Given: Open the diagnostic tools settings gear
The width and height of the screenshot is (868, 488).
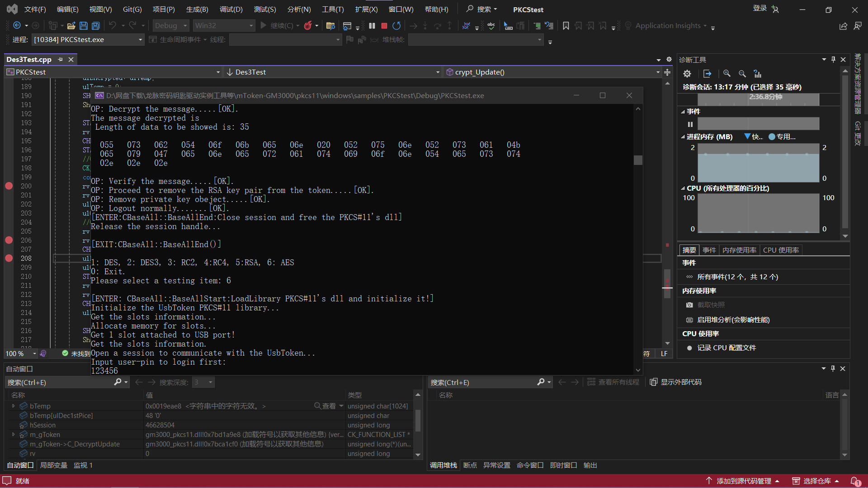Looking at the screenshot, I should (x=687, y=74).
